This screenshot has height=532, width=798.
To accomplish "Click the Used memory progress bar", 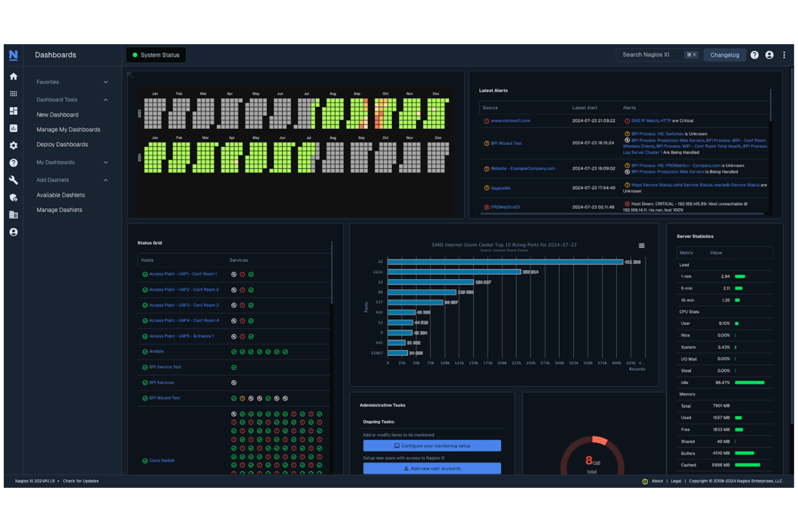I will click(739, 417).
